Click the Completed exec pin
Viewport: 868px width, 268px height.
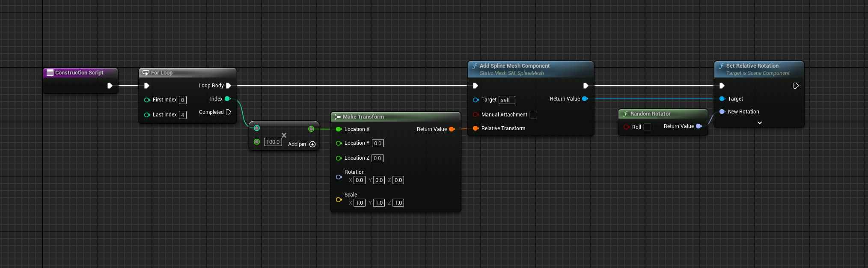(229, 112)
